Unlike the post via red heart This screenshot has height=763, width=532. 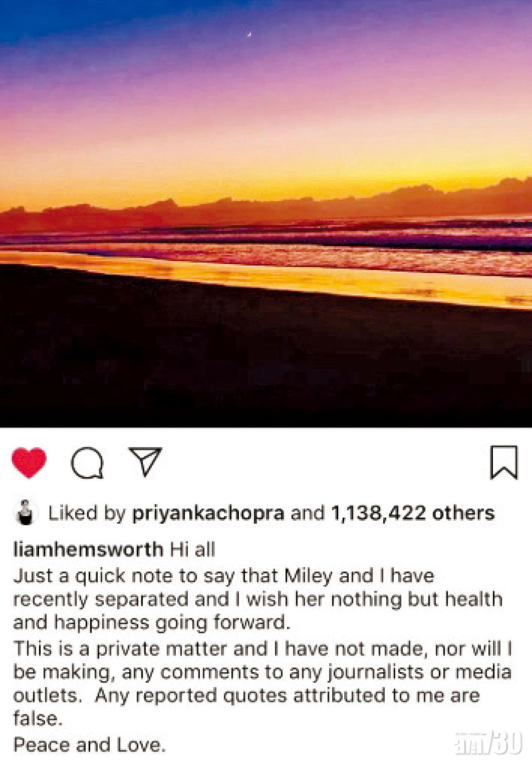point(29,463)
